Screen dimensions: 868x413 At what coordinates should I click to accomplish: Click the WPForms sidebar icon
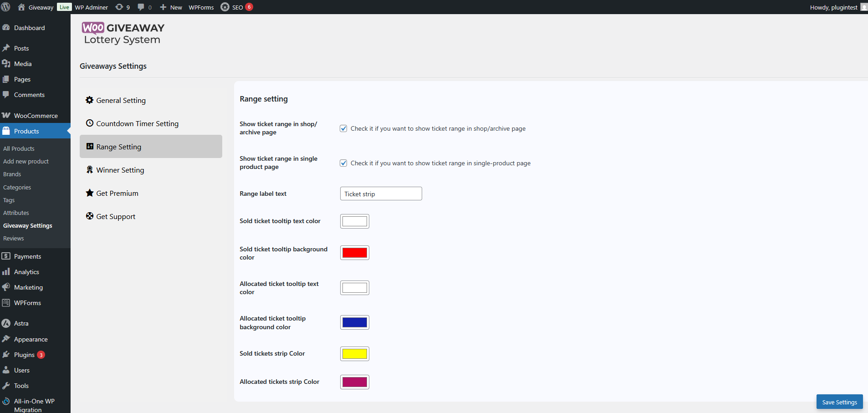point(6,302)
